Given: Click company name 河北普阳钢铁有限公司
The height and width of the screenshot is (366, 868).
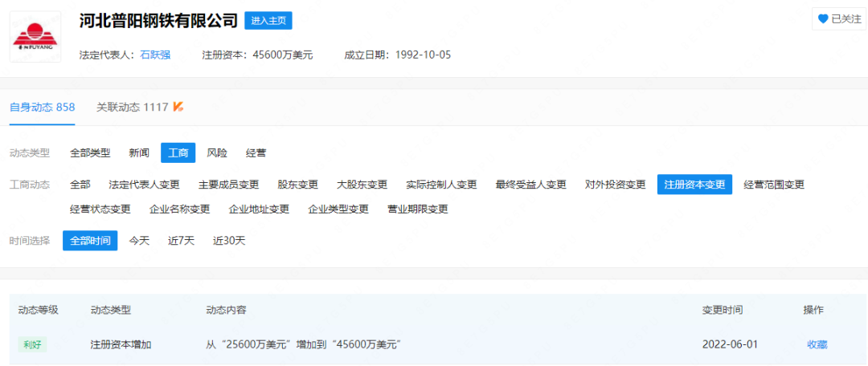Looking at the screenshot, I should pyautogui.click(x=158, y=20).
